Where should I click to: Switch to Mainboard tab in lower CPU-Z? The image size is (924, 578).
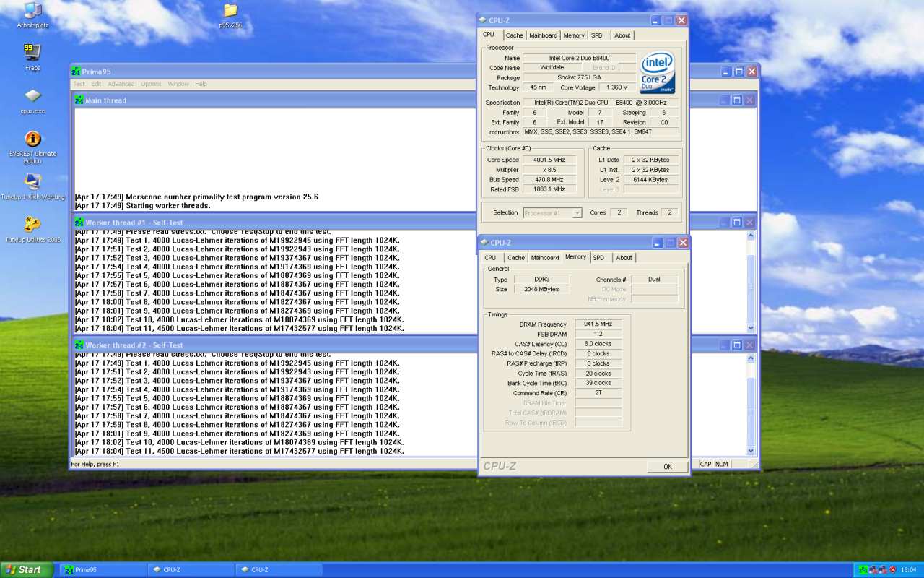tap(545, 258)
